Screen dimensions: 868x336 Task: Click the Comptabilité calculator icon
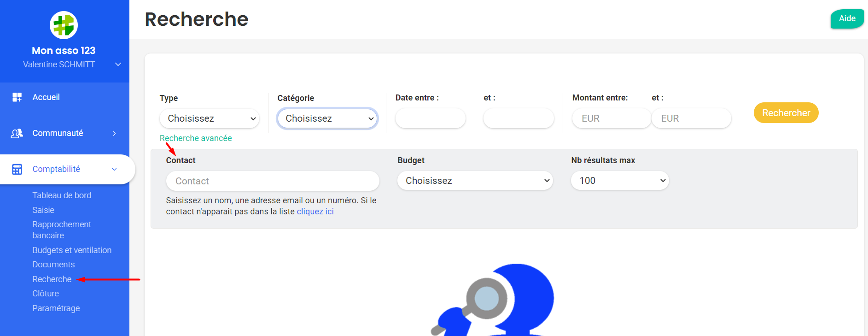point(17,169)
